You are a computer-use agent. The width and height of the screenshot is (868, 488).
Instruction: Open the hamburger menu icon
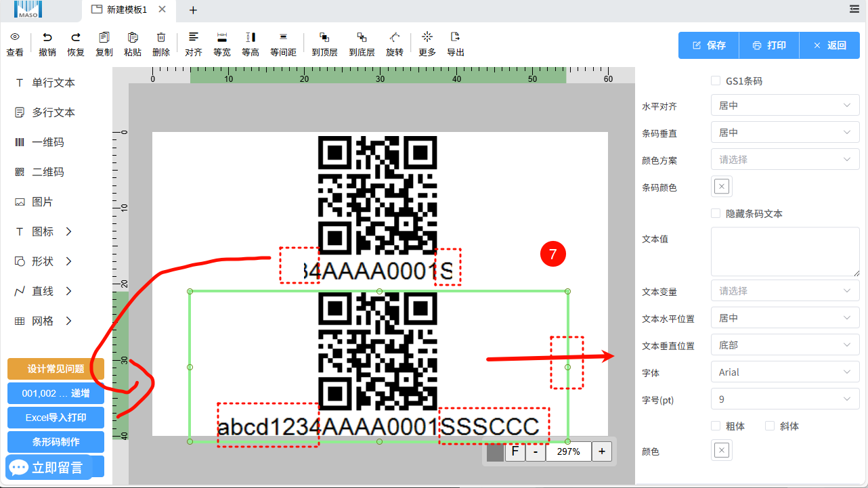[854, 9]
